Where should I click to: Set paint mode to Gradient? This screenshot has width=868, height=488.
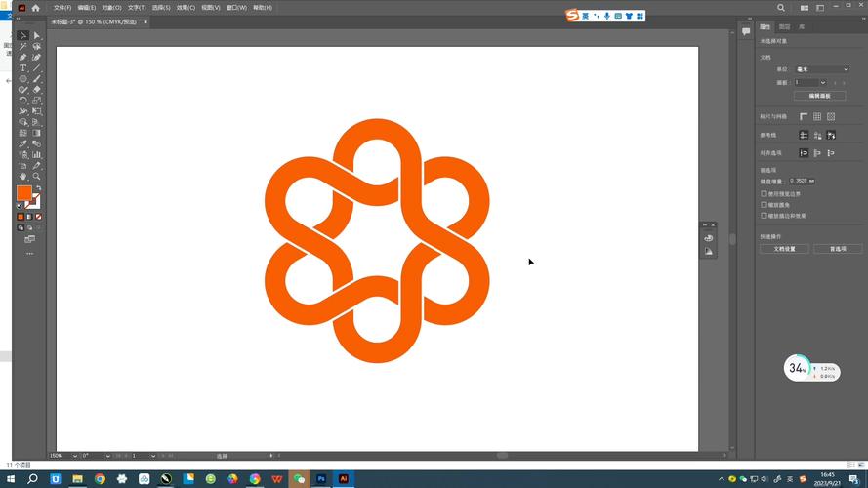pyautogui.click(x=30, y=217)
